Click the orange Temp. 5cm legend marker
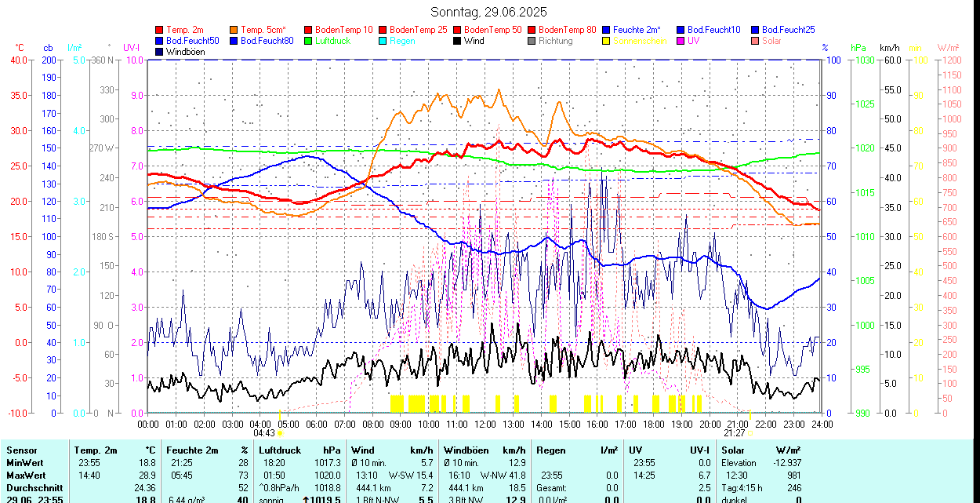 (x=234, y=30)
